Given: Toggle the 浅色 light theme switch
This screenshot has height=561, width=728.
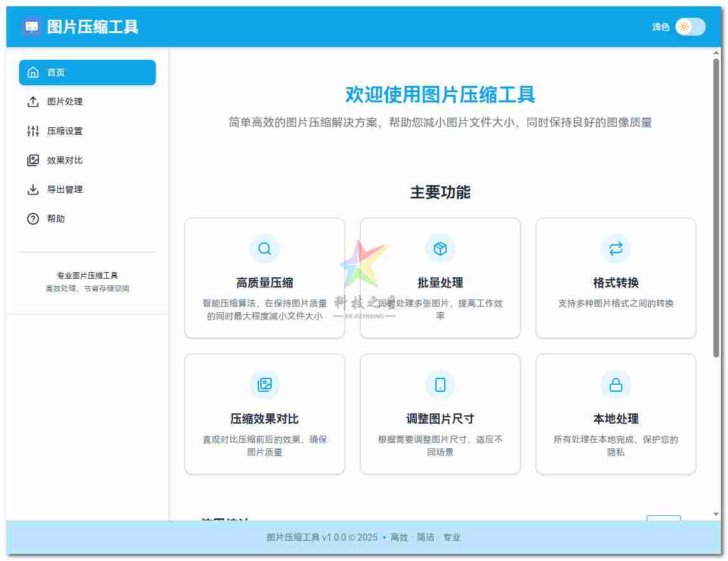Looking at the screenshot, I should point(691,27).
